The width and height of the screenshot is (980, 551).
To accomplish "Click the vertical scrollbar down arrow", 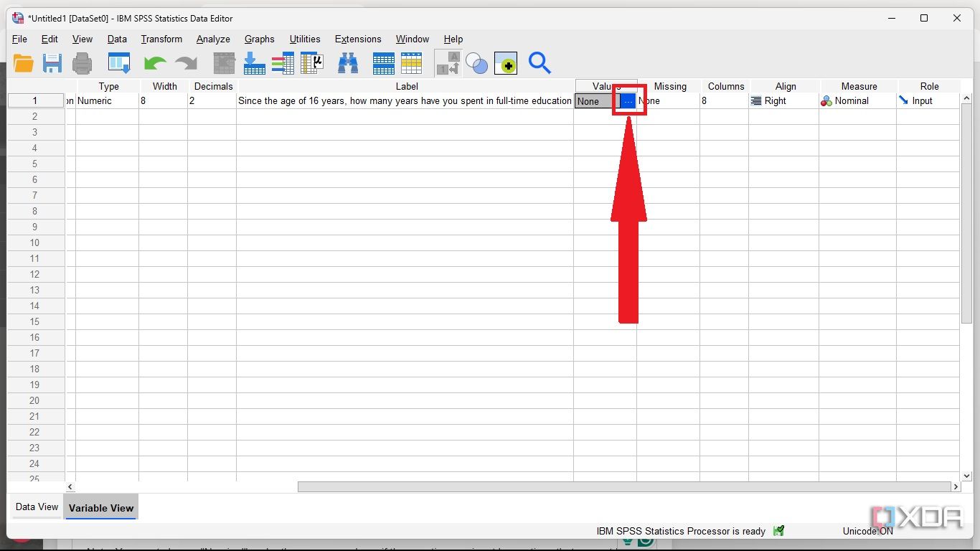I will point(966,476).
